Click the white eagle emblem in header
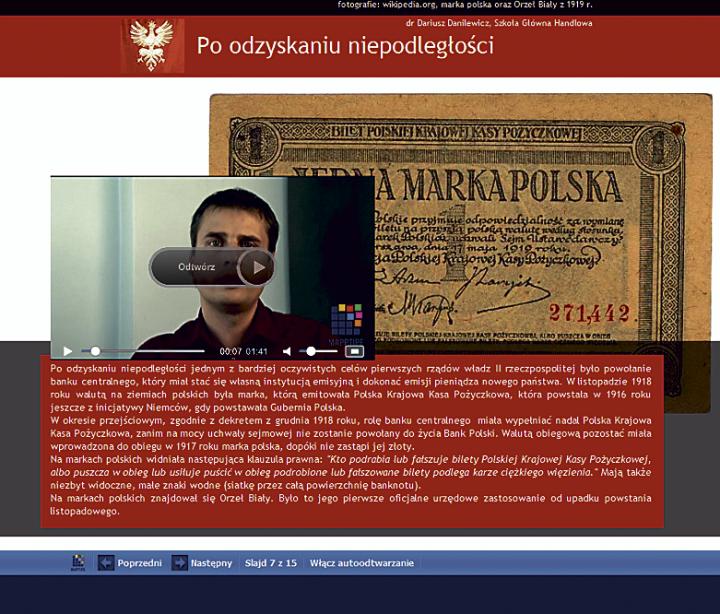Viewport: 720px width, 614px height. click(x=153, y=45)
